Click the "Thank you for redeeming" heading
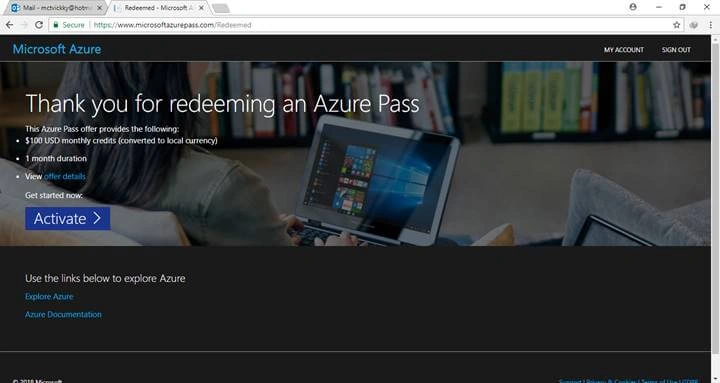The image size is (720, 383). point(222,104)
